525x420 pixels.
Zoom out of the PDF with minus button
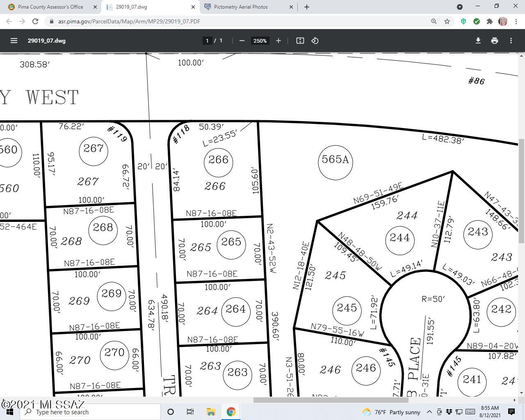coord(242,41)
